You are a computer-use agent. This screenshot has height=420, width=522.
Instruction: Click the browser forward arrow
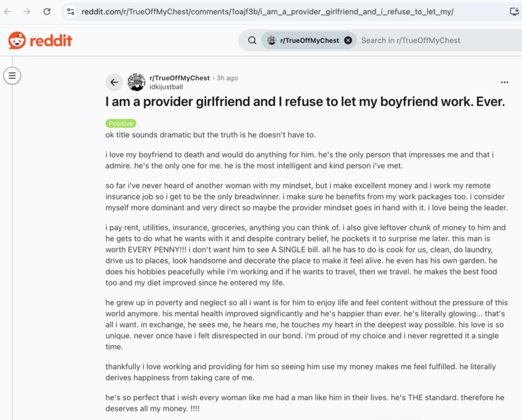(x=27, y=12)
